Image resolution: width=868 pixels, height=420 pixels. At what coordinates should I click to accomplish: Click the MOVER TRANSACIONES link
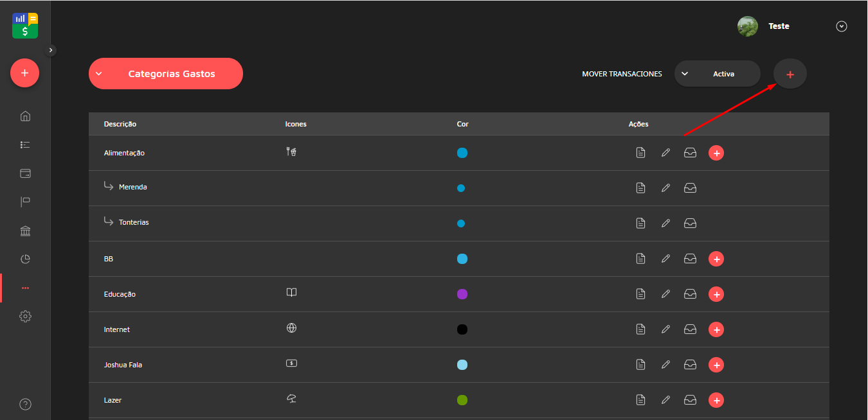[622, 74]
